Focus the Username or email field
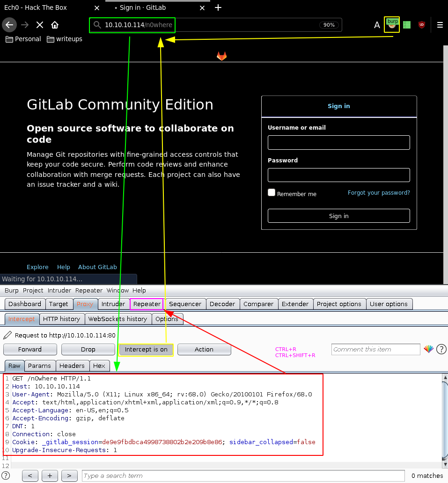The height and width of the screenshot is (483, 448). [x=339, y=143]
